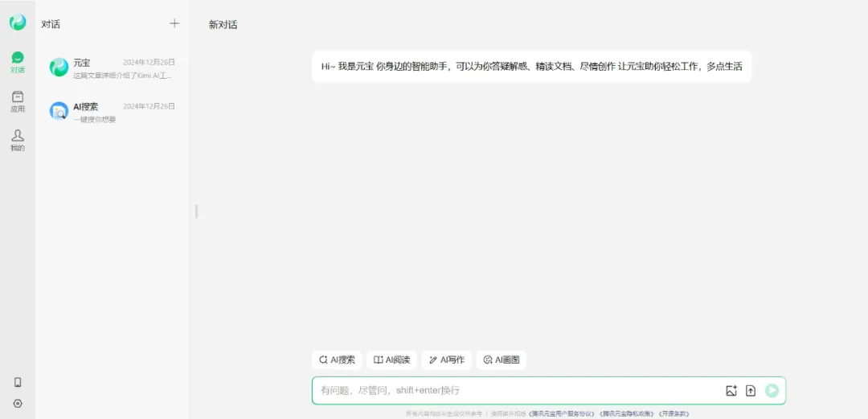The height and width of the screenshot is (419, 868).
Task: Click the 一键搜你想要 preview text
Action: (x=95, y=119)
